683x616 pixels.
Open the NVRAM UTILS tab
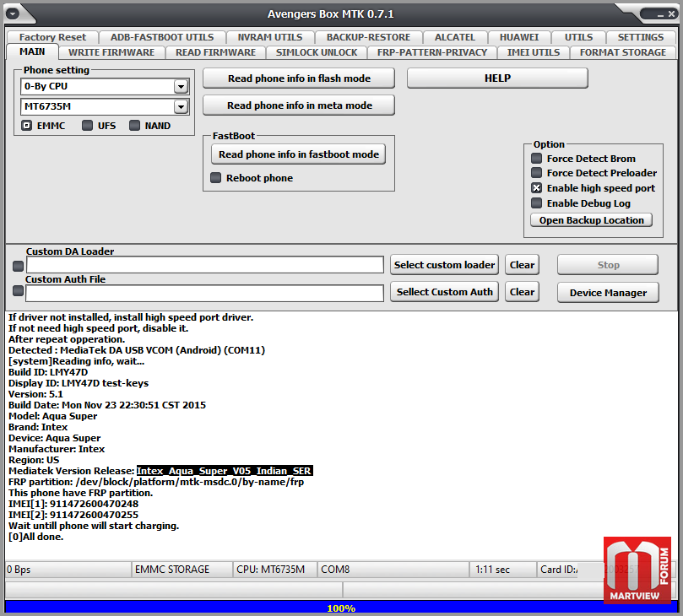(x=269, y=37)
